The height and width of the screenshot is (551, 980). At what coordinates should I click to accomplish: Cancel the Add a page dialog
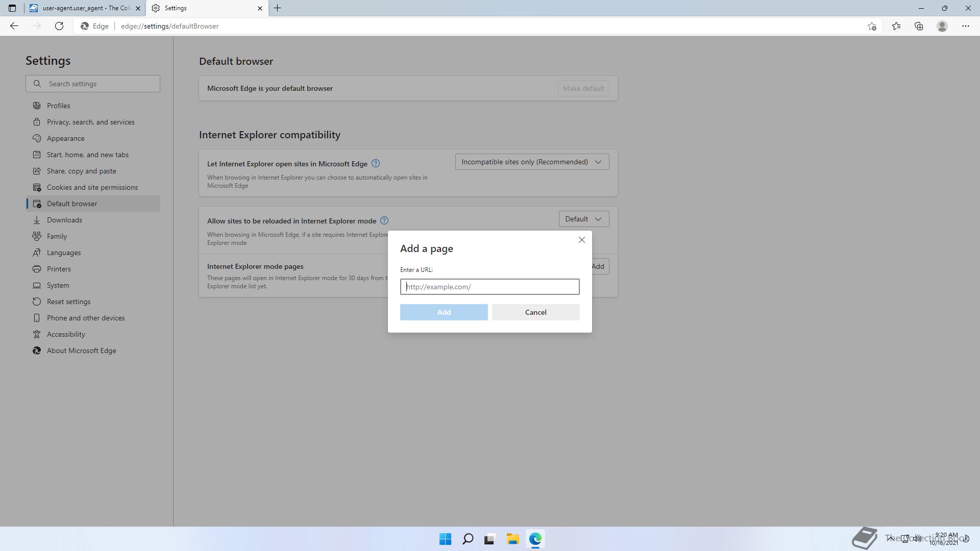tap(536, 312)
